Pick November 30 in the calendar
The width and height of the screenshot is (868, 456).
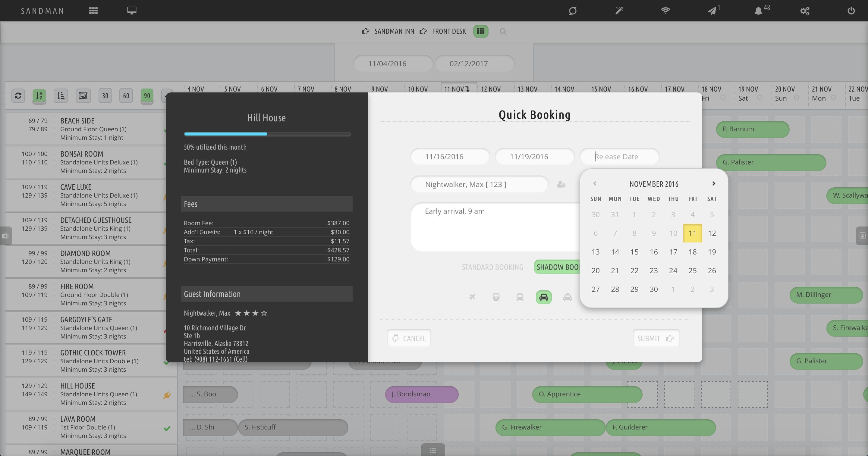[x=654, y=289]
